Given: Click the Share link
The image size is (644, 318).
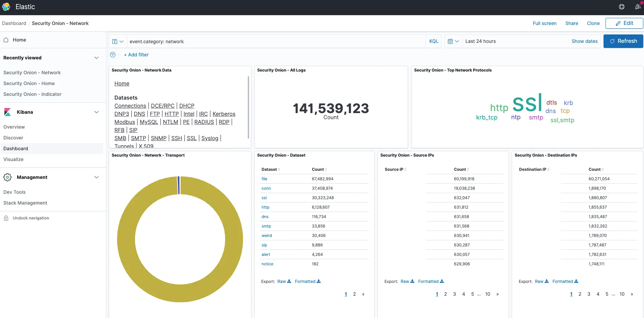Looking at the screenshot, I should tap(572, 23).
